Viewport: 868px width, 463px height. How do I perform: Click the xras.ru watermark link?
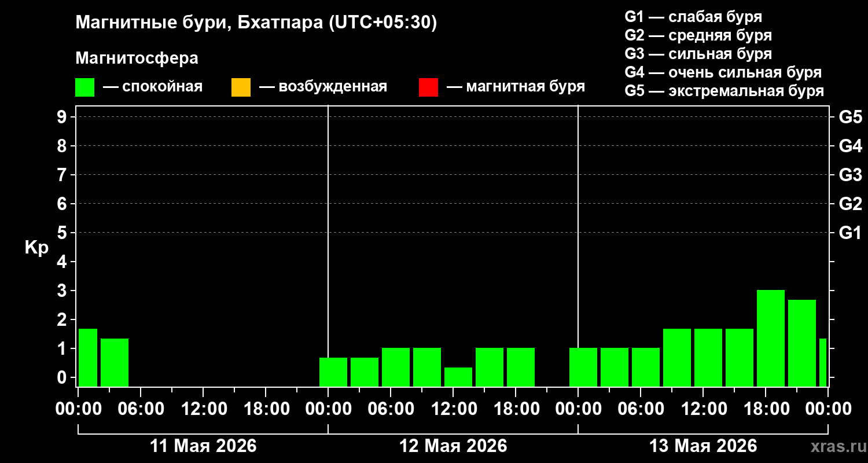[836, 446]
